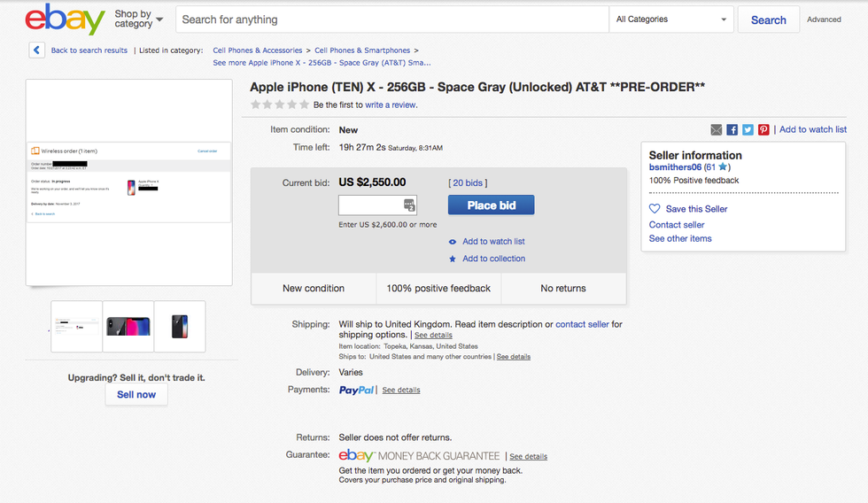Image resolution: width=868 pixels, height=503 pixels.
Task: Open the All Categories dropdown
Action: pos(671,19)
